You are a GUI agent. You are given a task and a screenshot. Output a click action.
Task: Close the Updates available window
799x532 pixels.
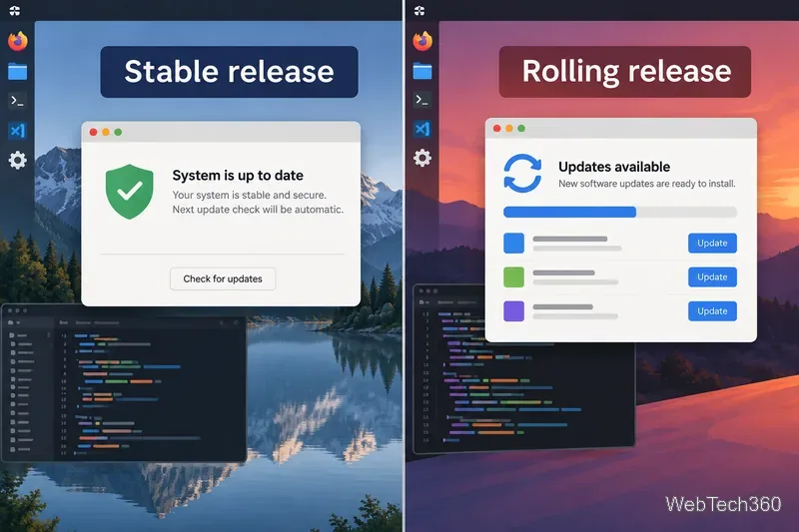click(496, 129)
